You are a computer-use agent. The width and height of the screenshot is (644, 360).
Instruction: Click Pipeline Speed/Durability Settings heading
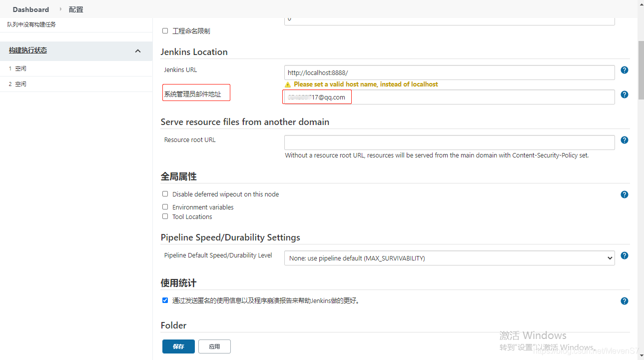click(x=230, y=237)
